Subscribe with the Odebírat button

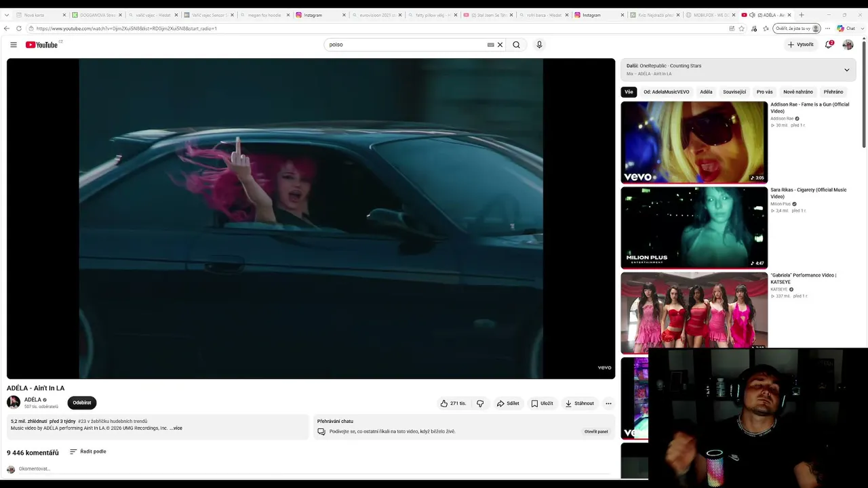[82, 403]
